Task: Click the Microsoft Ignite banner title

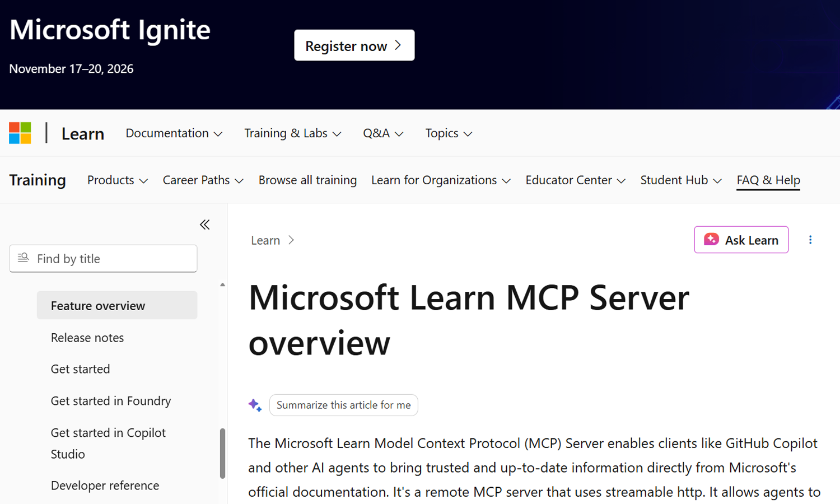Action: tap(110, 30)
